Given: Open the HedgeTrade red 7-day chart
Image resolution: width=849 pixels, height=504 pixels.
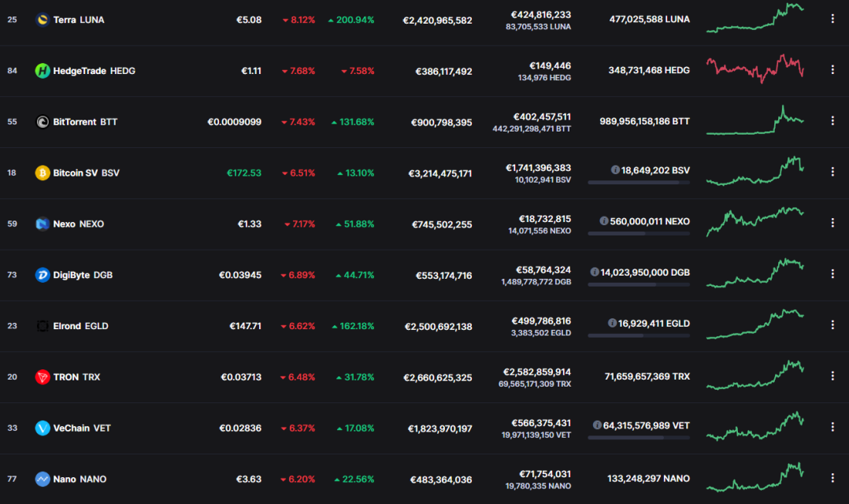Looking at the screenshot, I should tap(755, 69).
